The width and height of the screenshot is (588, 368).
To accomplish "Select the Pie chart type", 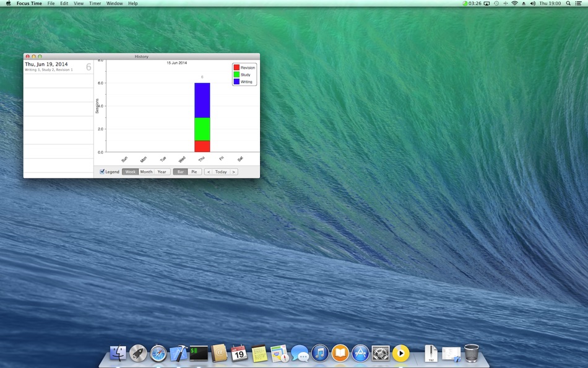I will pyautogui.click(x=194, y=172).
